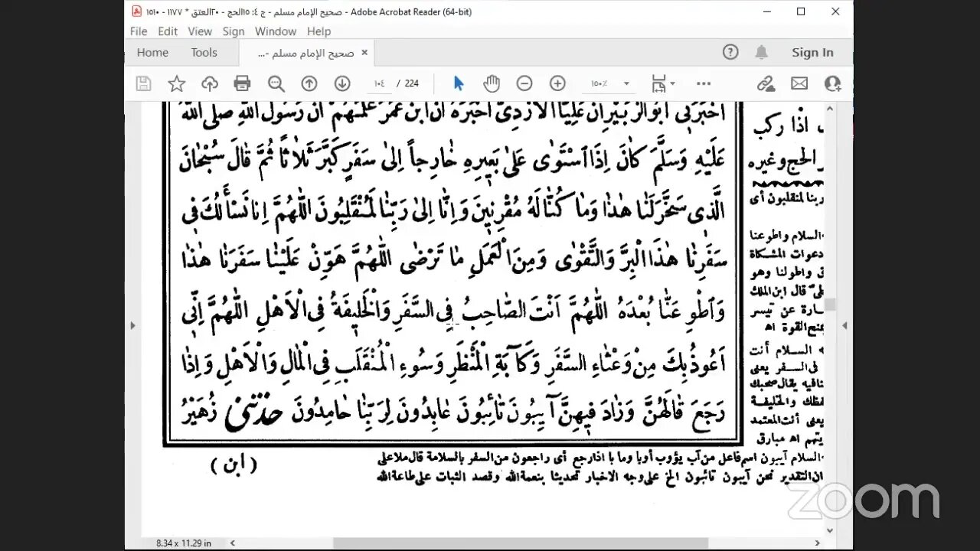The height and width of the screenshot is (551, 980).
Task: Print the document using printer icon
Action: pos(243,83)
